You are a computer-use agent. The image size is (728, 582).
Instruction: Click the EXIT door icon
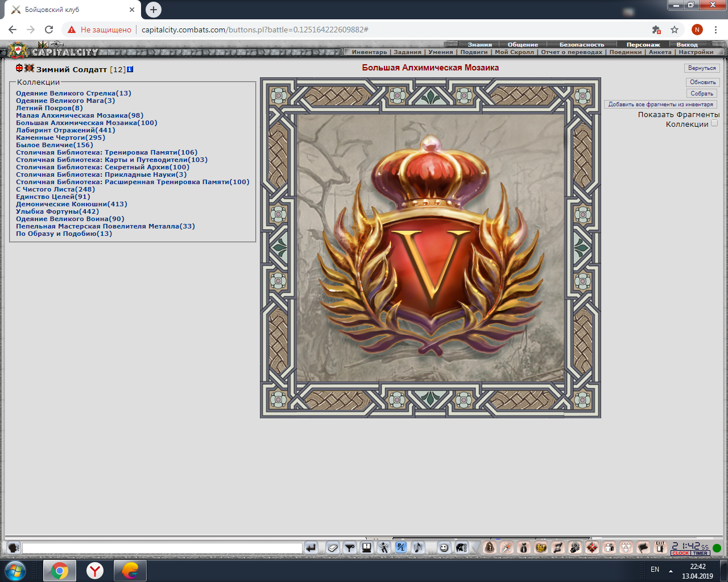[x=660, y=548]
